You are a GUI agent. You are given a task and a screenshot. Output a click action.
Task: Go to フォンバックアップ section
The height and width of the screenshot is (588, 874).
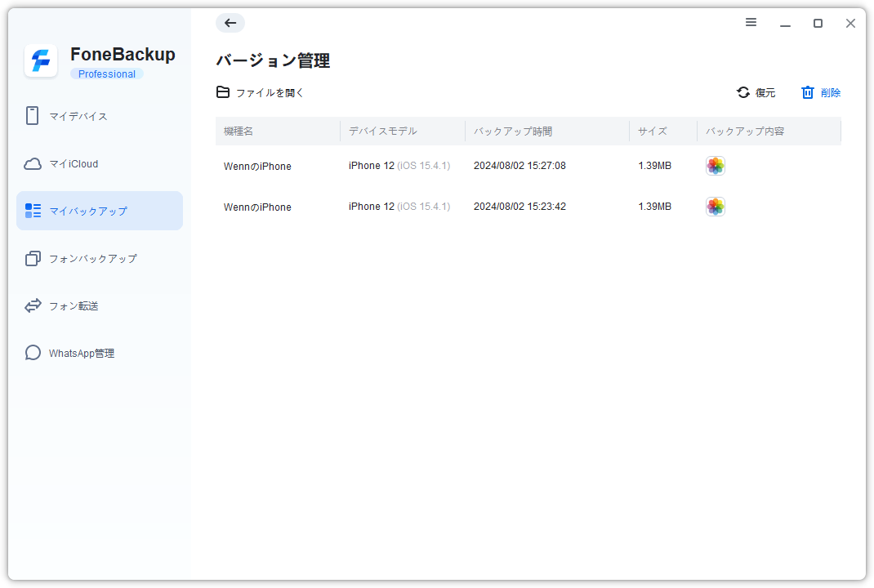(100, 259)
